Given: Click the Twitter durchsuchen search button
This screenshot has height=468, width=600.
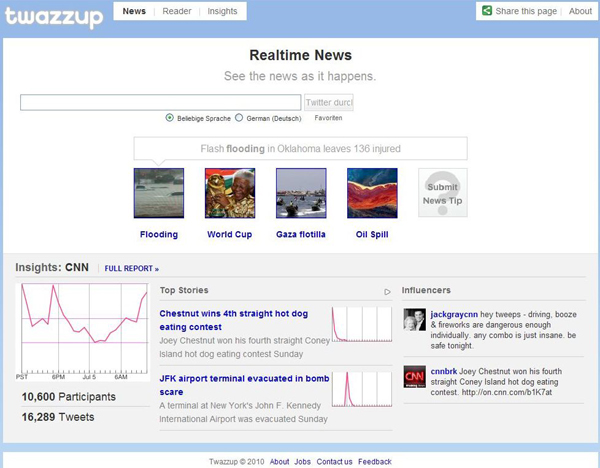Looking at the screenshot, I should [x=329, y=103].
